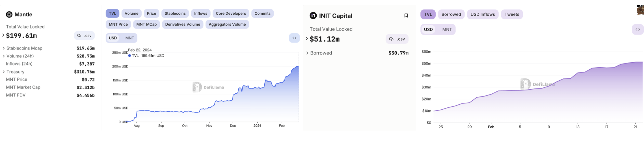644x150 pixels.
Task: Enable the Borrowed chart tab
Action: [451, 14]
